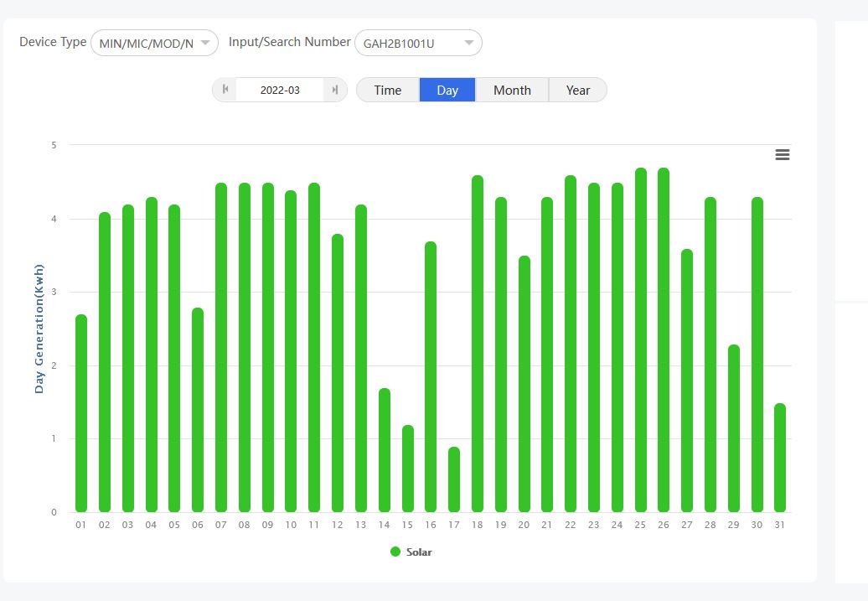Click the bar for day 26

(664, 340)
